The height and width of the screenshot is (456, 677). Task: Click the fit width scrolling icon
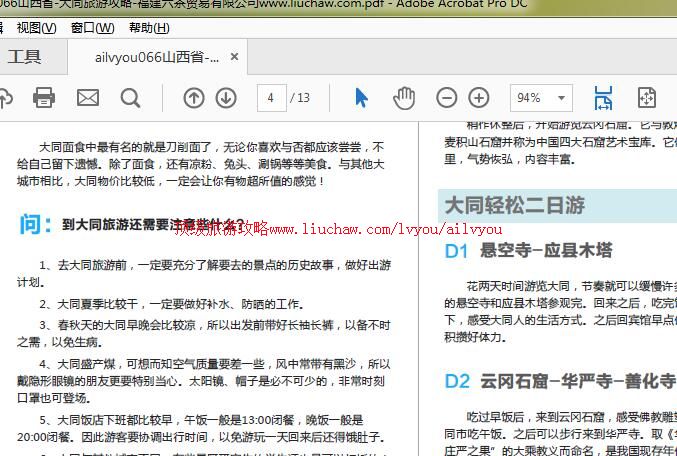(603, 97)
